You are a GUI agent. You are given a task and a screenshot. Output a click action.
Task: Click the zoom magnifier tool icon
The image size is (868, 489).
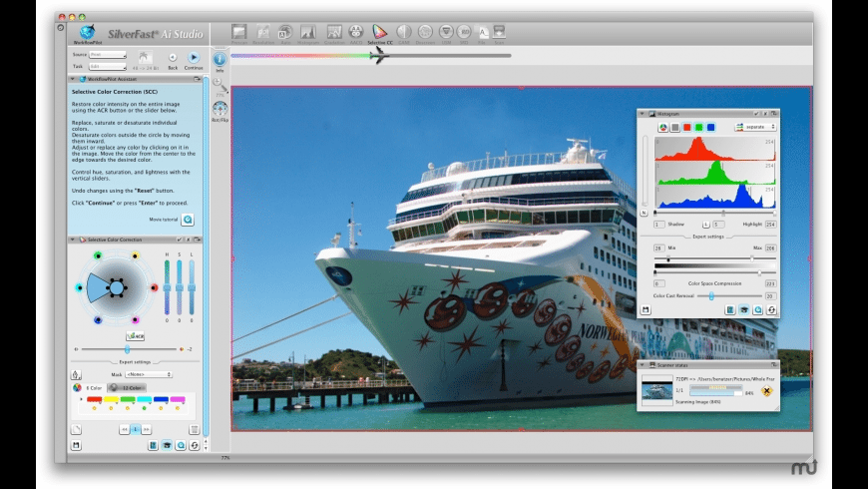tap(219, 84)
